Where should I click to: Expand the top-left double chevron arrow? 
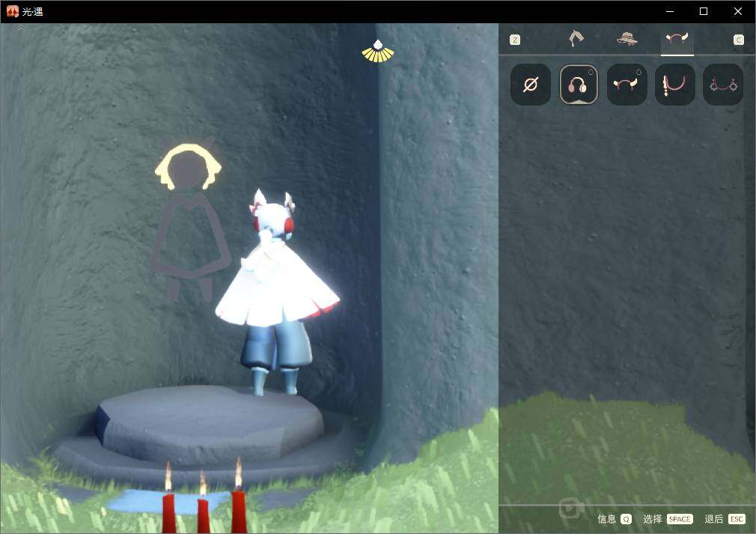click(21, 28)
